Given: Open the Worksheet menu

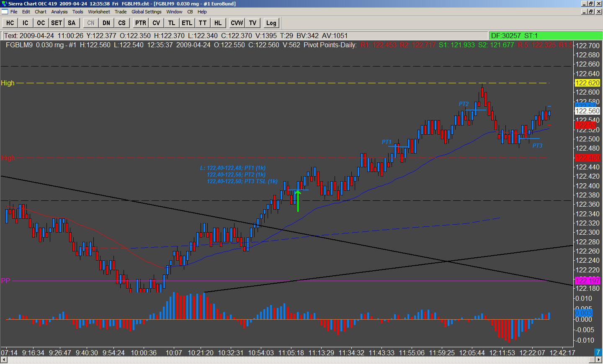Looking at the screenshot, I should pos(99,12).
